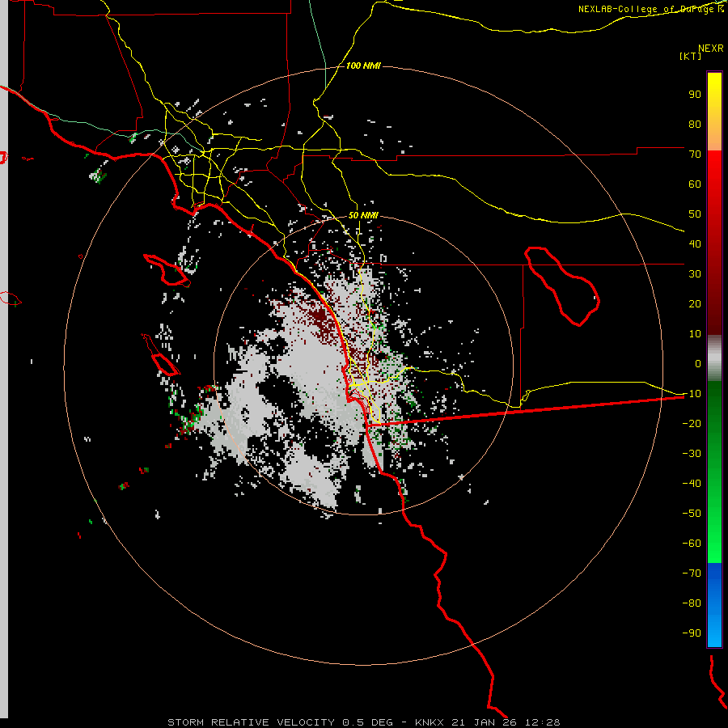Click the -80 knots scale label
Viewport: 728px width, 728px height.
pyautogui.click(x=692, y=603)
